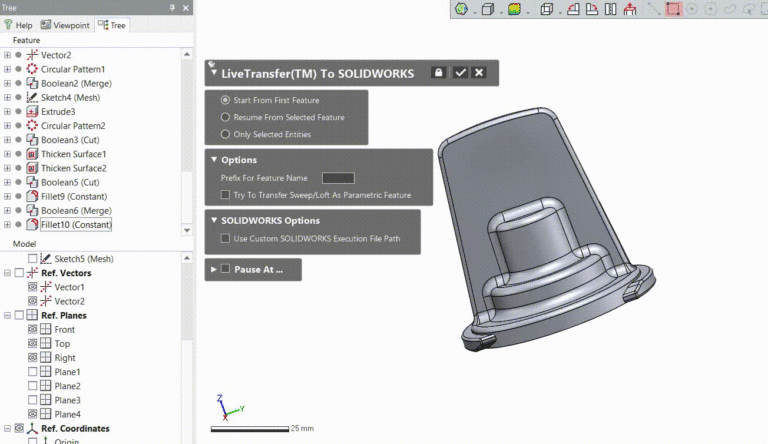Screen dimensions: 768x444
Task: Select Thicken Surface1 feature
Action: (x=73, y=154)
